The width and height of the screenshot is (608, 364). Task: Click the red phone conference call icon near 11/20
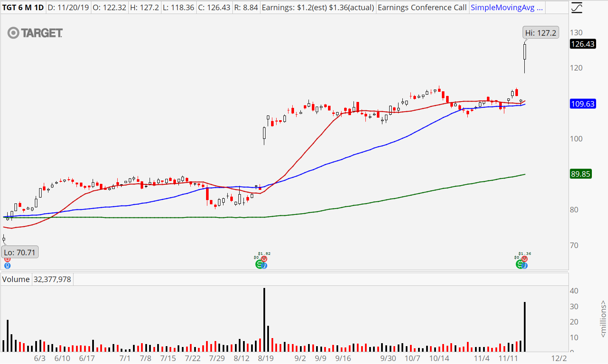525,259
